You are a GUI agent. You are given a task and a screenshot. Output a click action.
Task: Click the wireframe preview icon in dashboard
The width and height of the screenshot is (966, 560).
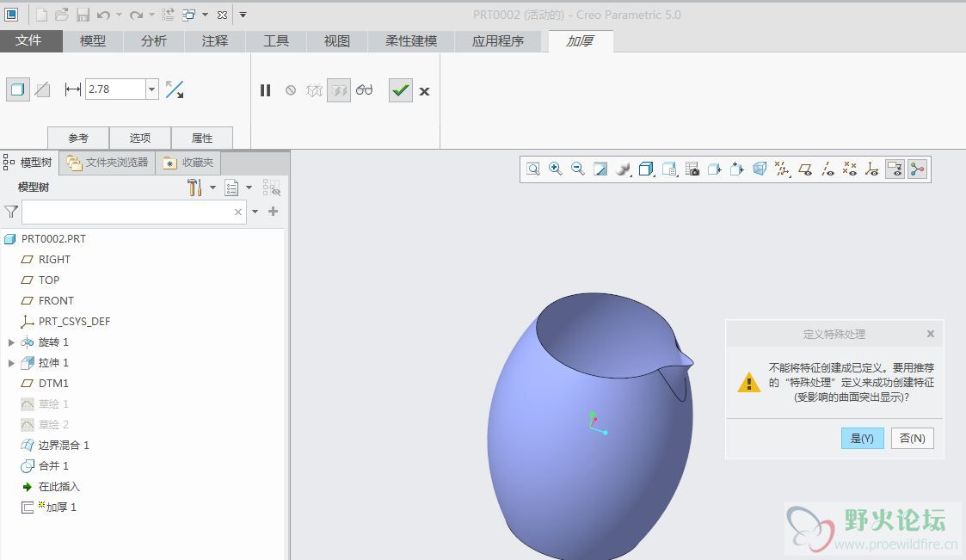314,90
